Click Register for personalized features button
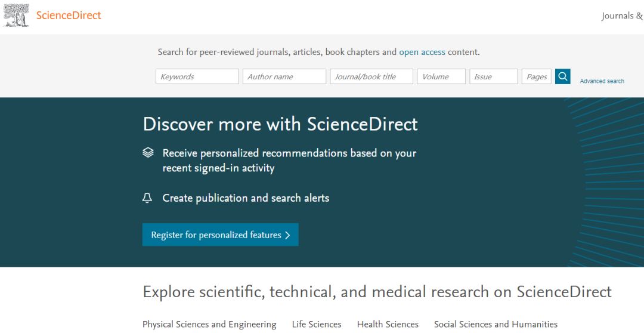644x333 pixels. (x=221, y=235)
